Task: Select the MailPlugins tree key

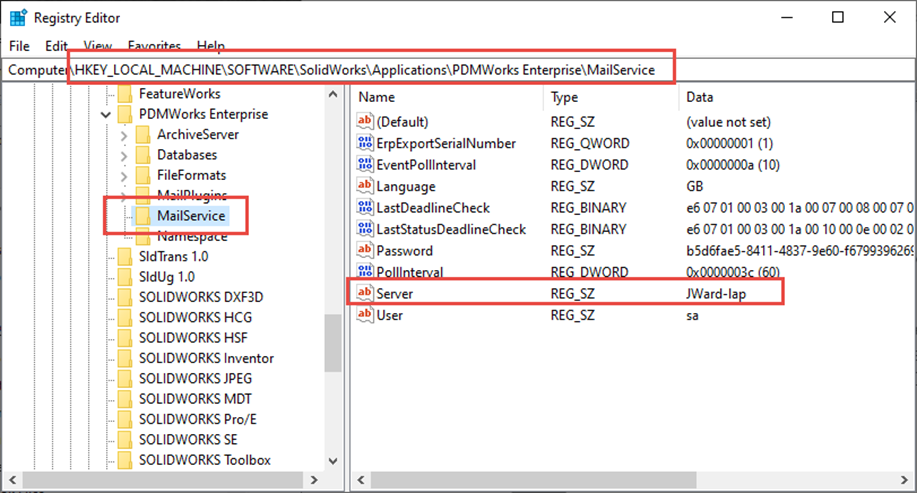Action: click(x=192, y=195)
